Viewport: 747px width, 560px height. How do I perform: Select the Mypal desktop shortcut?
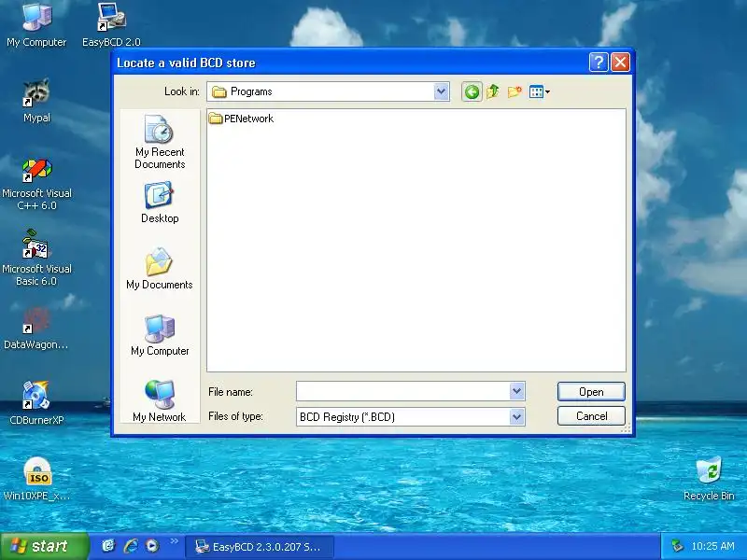click(x=36, y=101)
